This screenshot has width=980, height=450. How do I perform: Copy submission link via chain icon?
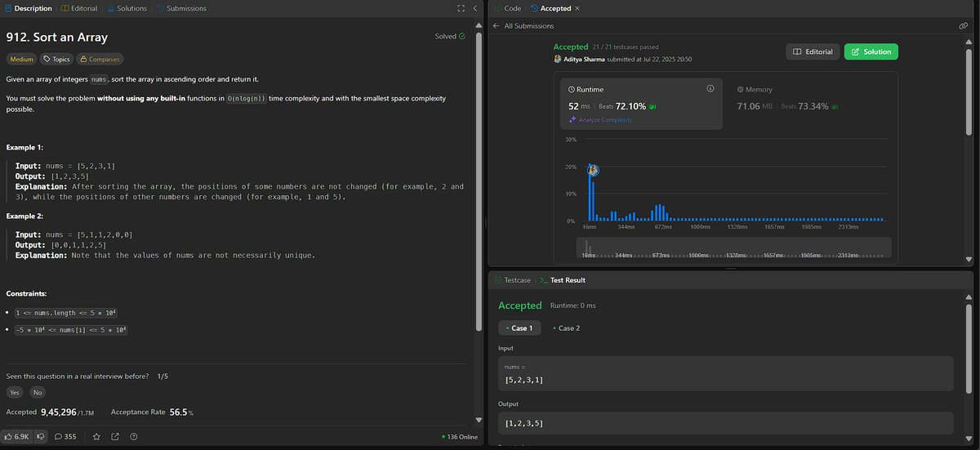(x=964, y=26)
